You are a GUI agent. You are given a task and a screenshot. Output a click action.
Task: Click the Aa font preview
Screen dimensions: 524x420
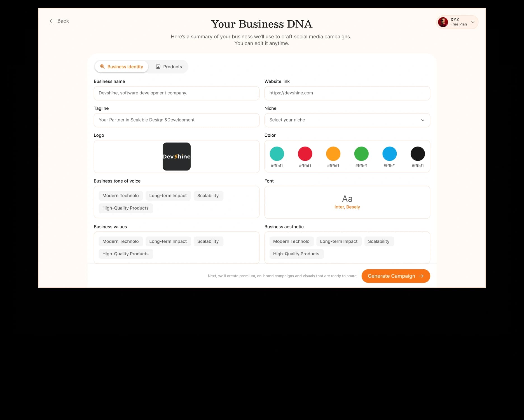coord(347,199)
